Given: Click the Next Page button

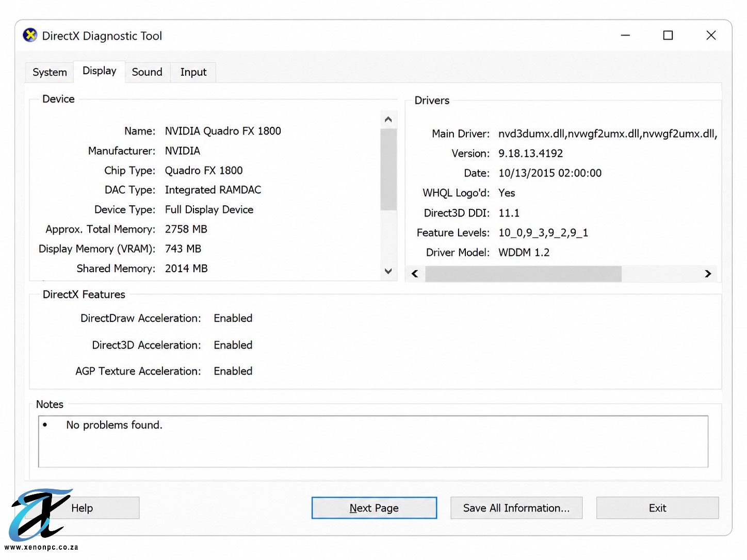Looking at the screenshot, I should coord(374,508).
